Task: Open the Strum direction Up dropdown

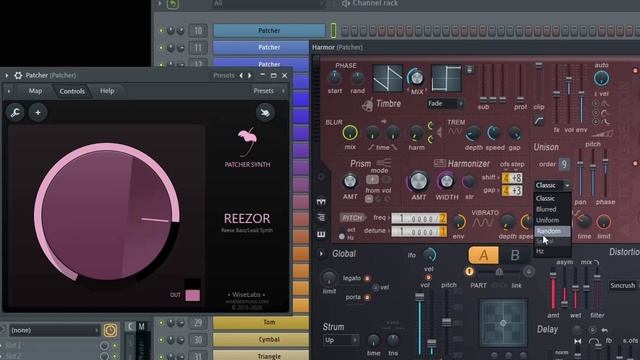Action: point(341,340)
